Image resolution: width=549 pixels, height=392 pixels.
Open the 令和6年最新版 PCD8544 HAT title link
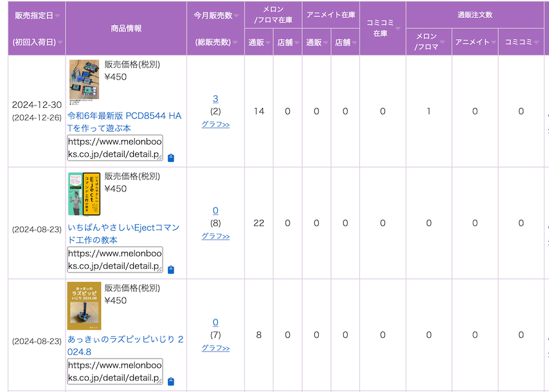point(124,122)
